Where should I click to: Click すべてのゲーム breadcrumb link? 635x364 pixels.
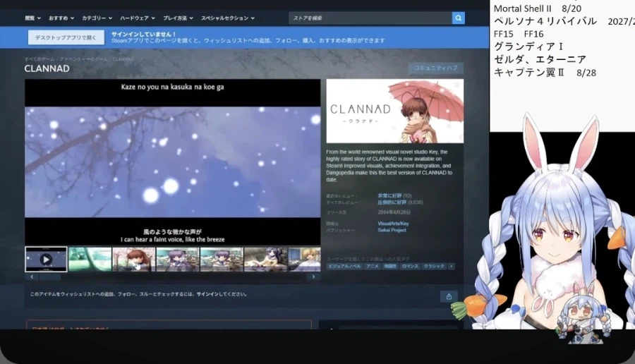coord(39,59)
